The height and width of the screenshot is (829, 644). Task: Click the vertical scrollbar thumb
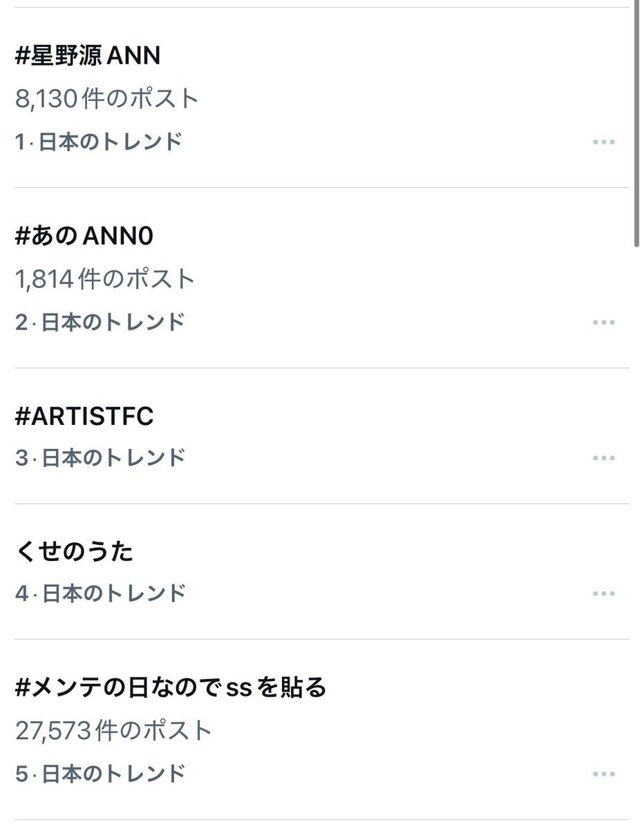coord(637,124)
